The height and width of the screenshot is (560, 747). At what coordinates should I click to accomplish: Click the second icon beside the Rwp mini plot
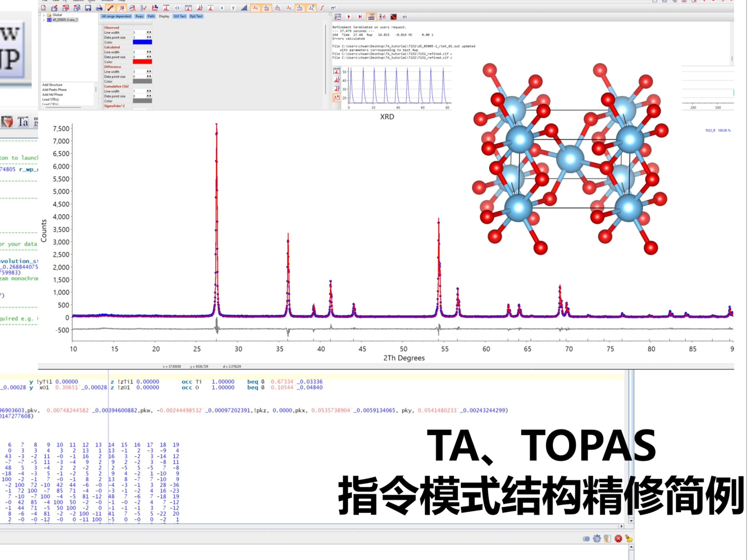click(x=337, y=80)
